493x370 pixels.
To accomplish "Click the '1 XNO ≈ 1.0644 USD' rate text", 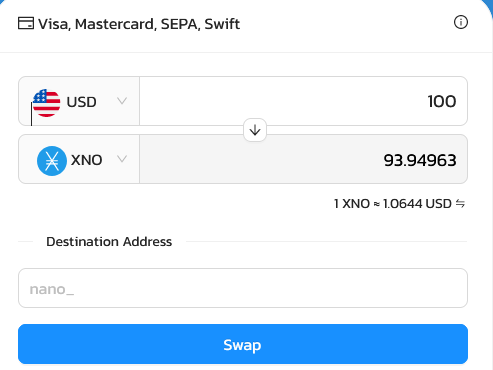I will click(x=393, y=203).
